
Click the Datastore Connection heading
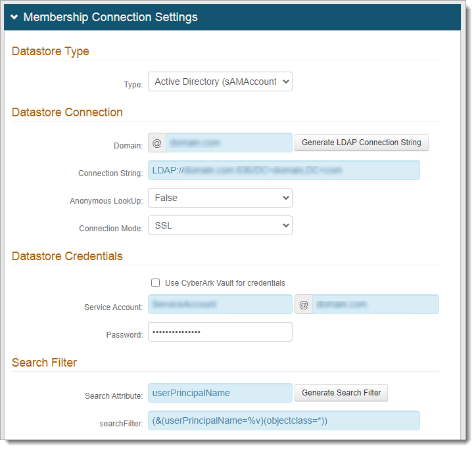click(x=67, y=112)
